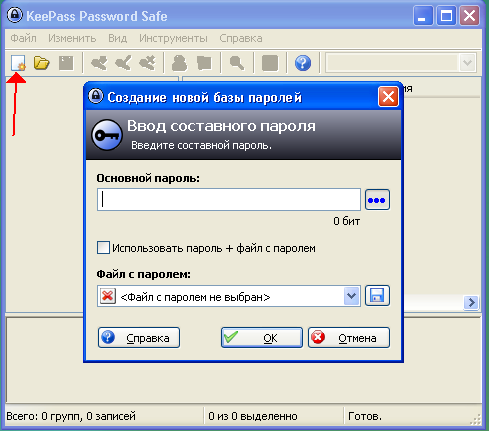This screenshot has height=431, width=489.
Task: Maximize the KeePass Password Safe window
Action: (x=446, y=16)
